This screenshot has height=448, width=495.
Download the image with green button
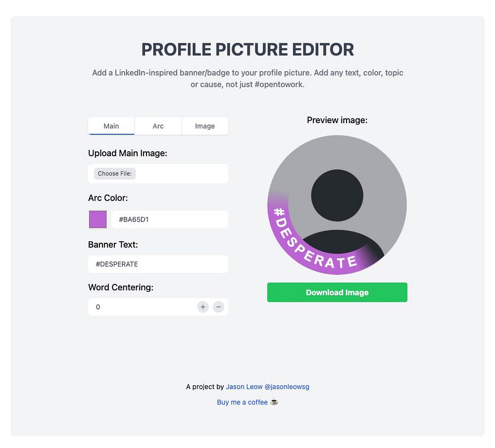coord(337,292)
